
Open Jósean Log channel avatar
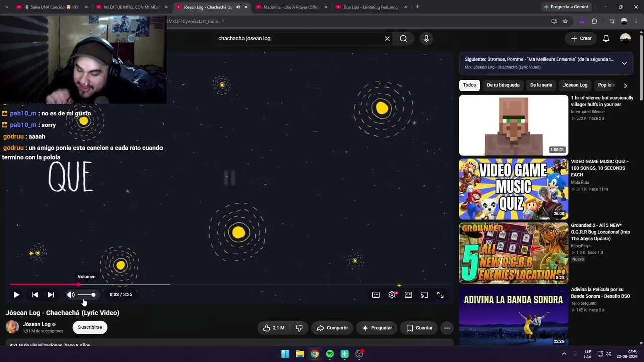(x=12, y=327)
